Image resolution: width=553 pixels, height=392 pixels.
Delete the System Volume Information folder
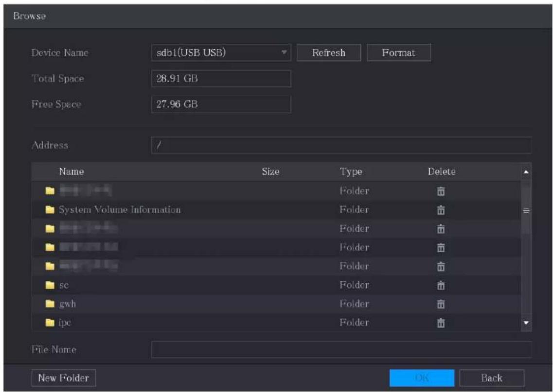[441, 210]
